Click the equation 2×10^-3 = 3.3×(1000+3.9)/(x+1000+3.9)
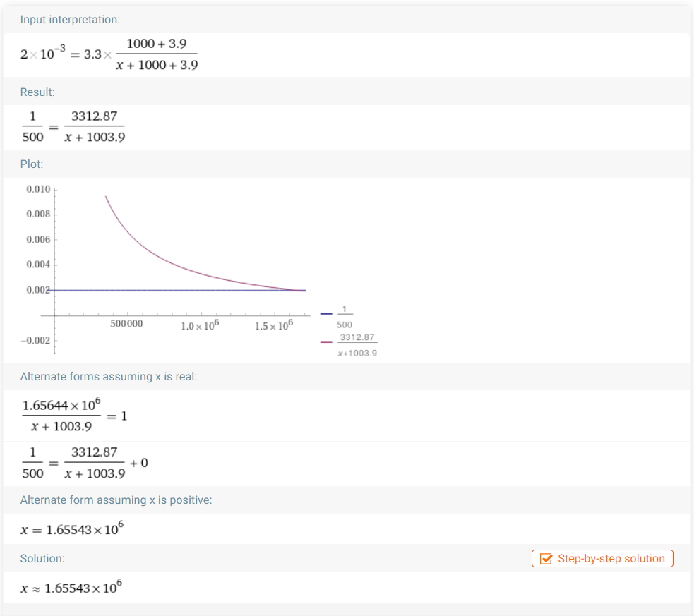The width and height of the screenshot is (694, 616). [x=109, y=54]
